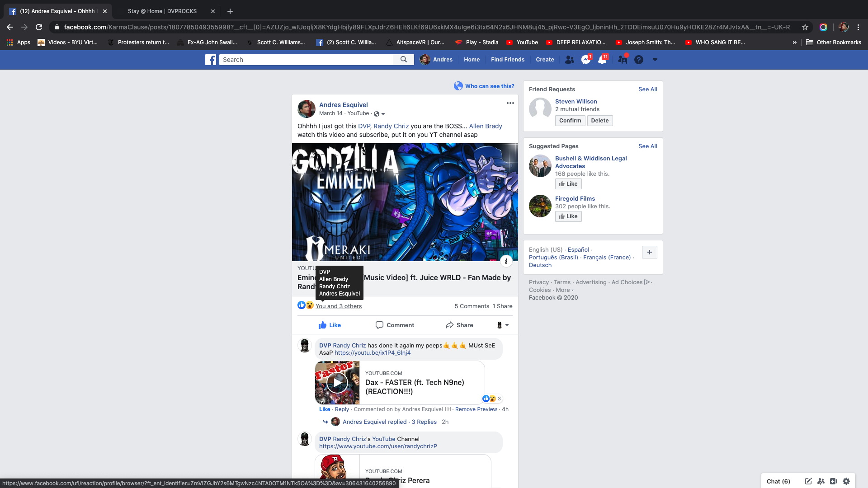Open the Quick Help question mark icon
The image size is (868, 488).
point(639,60)
